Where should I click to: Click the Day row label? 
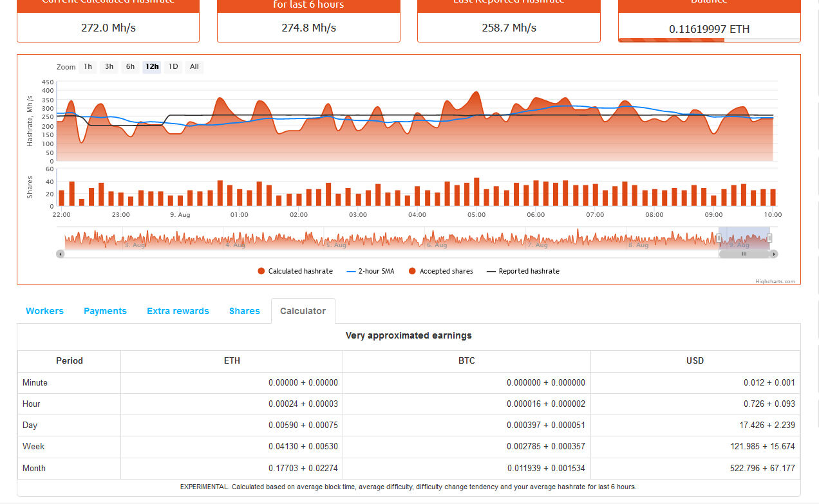[x=30, y=425]
